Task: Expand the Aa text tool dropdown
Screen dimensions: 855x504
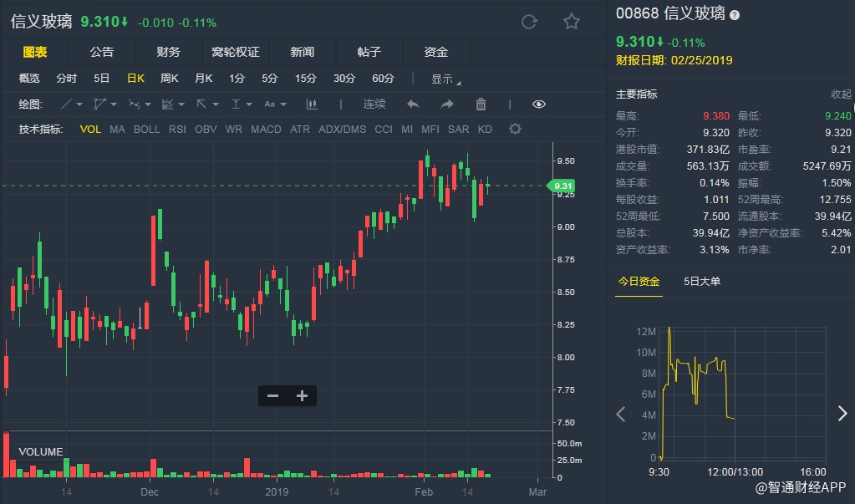Action: [283, 104]
